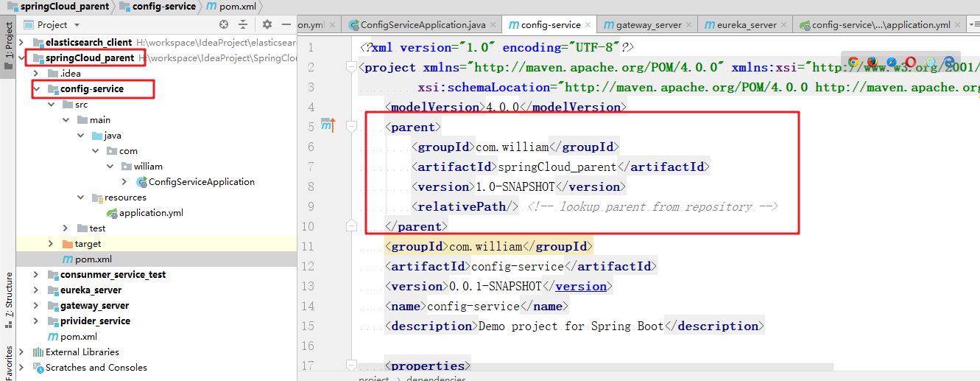Expand the target folder

(51, 243)
